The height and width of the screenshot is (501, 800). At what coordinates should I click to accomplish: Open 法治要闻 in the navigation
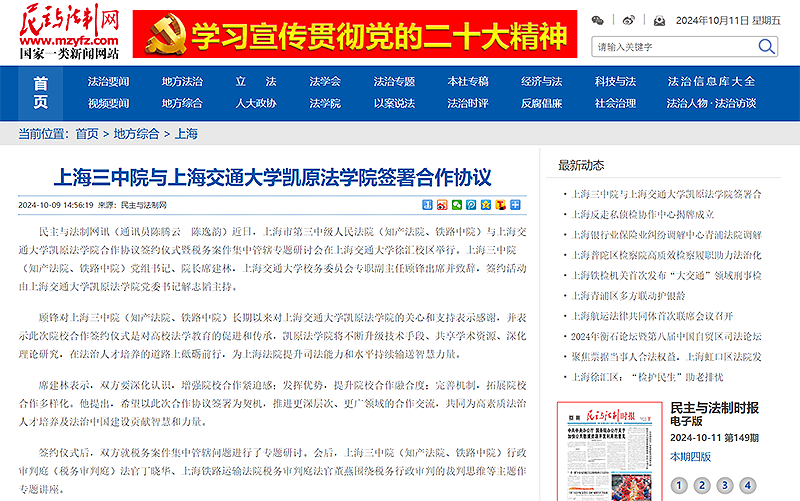(x=108, y=82)
